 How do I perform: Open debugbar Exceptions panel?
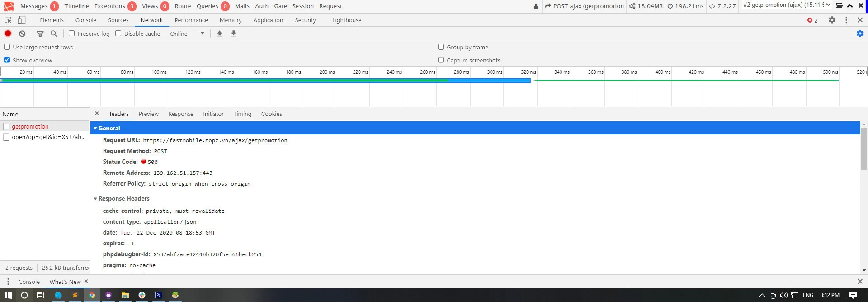[110, 6]
